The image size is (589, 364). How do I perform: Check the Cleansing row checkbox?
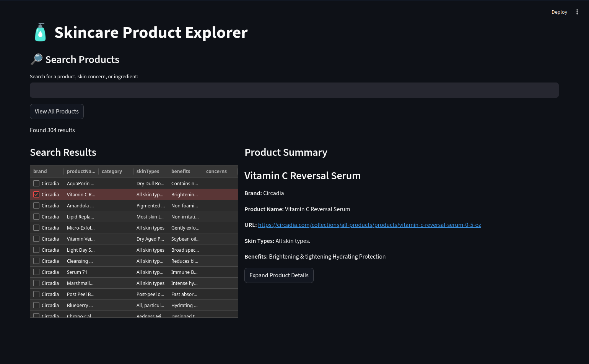click(x=36, y=261)
